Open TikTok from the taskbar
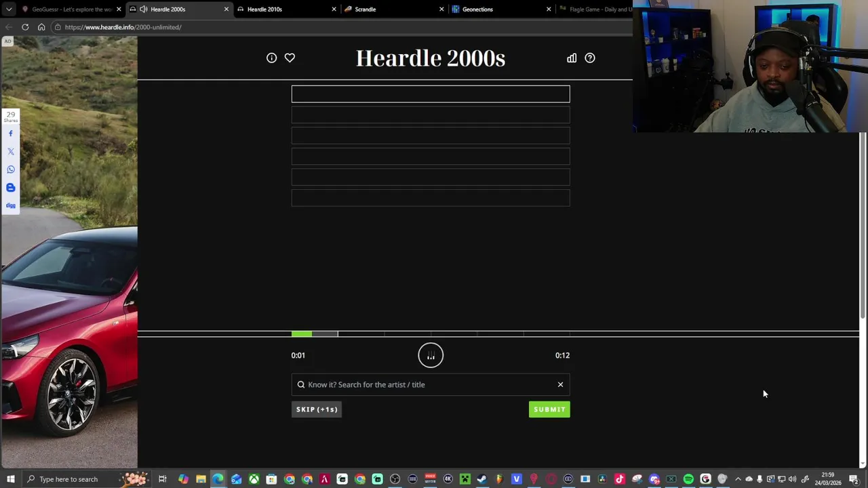The image size is (868, 488). tap(619, 479)
